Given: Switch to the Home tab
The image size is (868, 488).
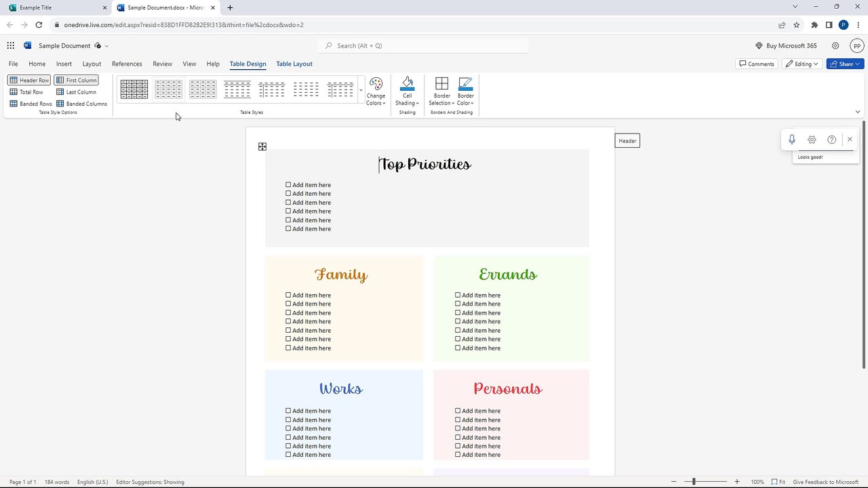Looking at the screenshot, I should (37, 64).
